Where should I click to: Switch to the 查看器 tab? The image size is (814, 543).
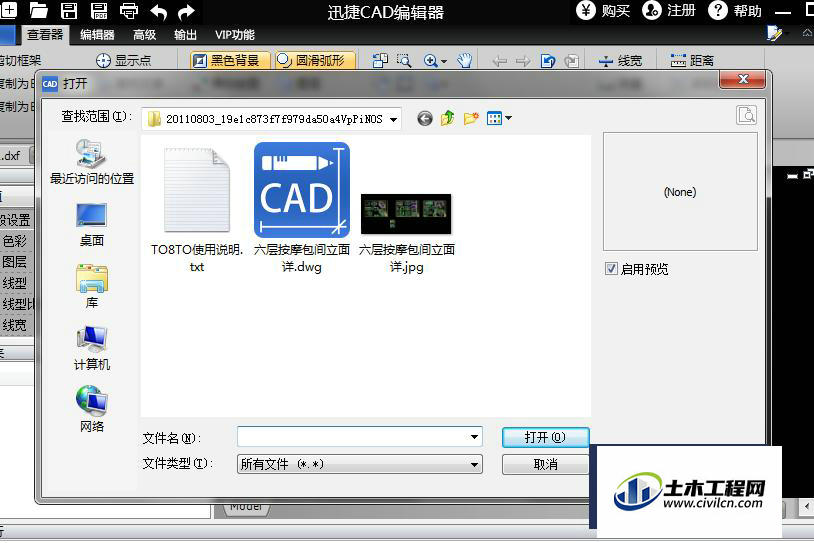[x=45, y=35]
